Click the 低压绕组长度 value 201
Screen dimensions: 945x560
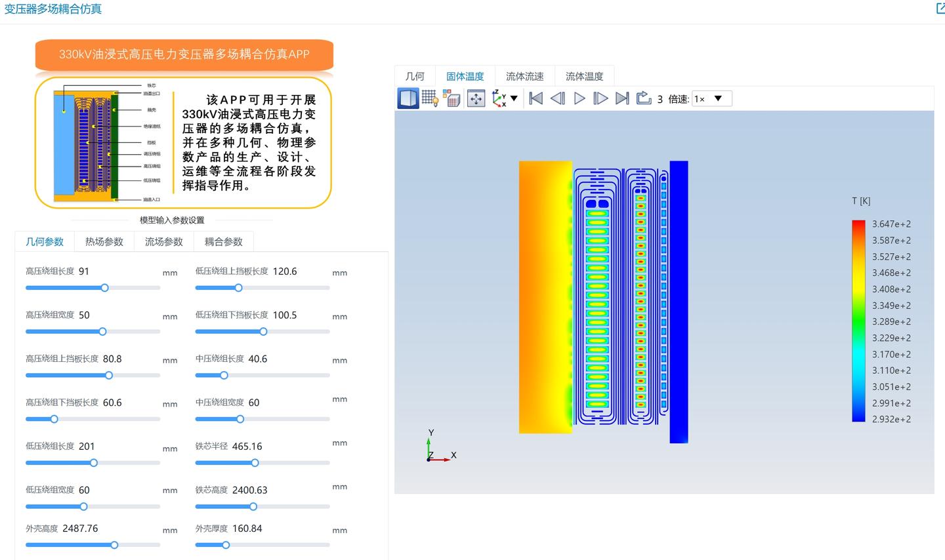(x=87, y=446)
